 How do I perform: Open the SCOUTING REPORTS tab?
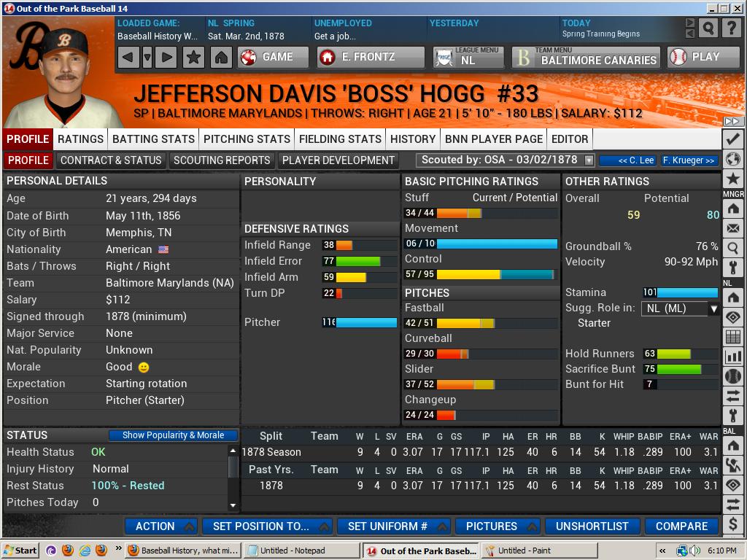222,160
